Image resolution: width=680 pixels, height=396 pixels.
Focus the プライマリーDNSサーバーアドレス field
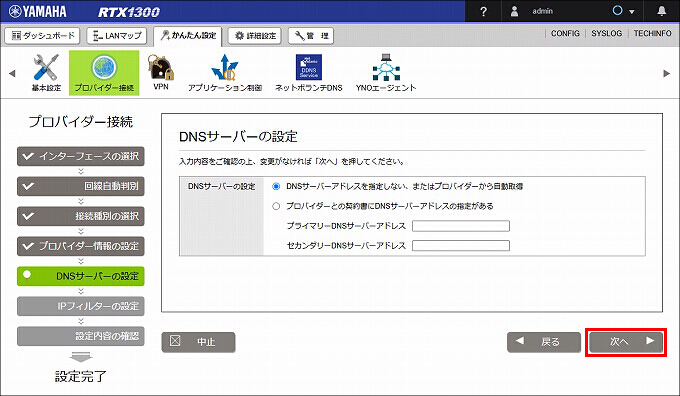point(461,226)
